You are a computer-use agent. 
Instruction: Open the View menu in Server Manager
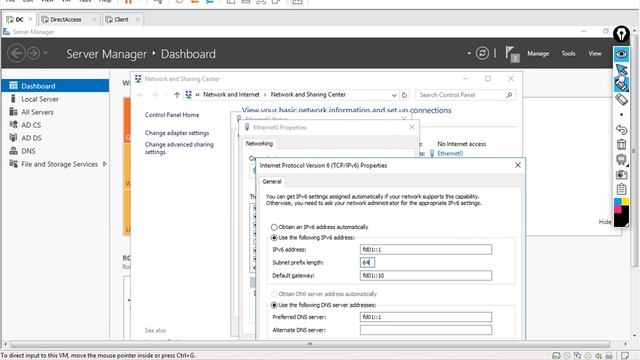[x=595, y=53]
